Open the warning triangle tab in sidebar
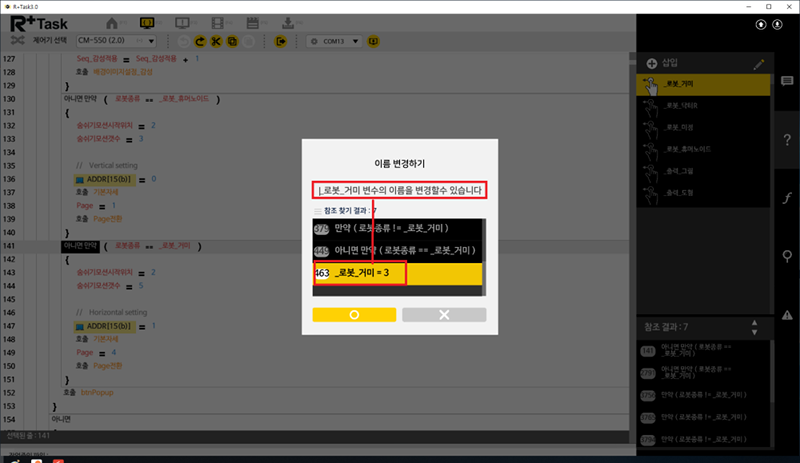Image resolution: width=800 pixels, height=463 pixels. click(786, 315)
